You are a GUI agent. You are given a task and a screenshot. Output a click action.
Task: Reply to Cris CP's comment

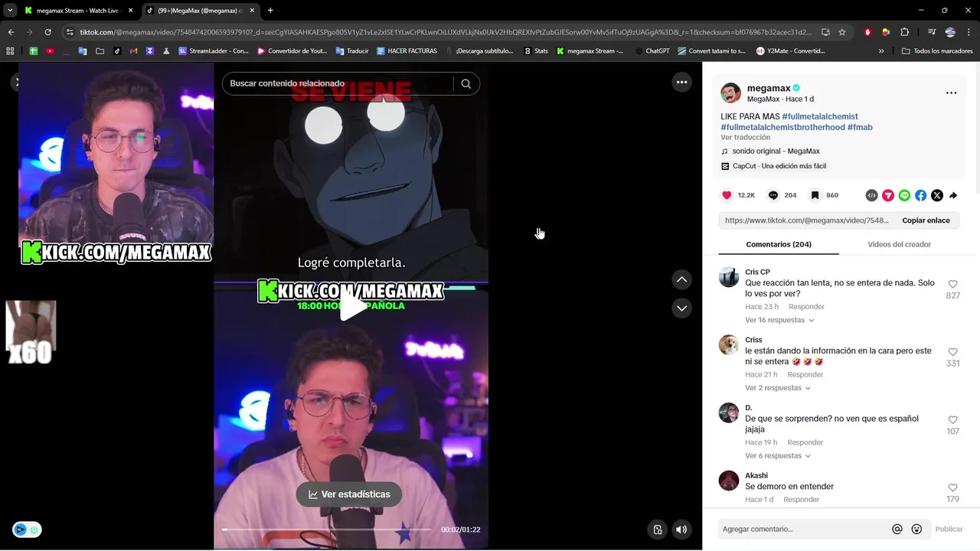tap(806, 307)
